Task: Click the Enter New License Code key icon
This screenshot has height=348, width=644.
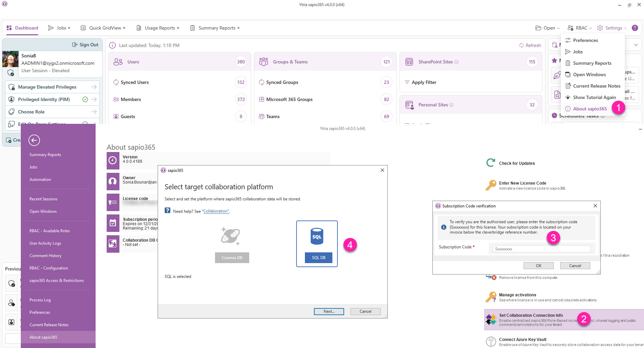Action: tap(491, 185)
